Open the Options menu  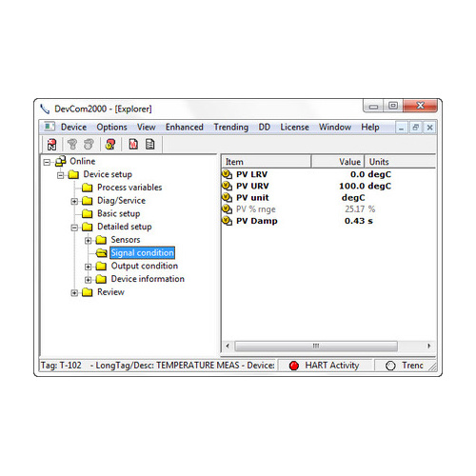pyautogui.click(x=111, y=127)
